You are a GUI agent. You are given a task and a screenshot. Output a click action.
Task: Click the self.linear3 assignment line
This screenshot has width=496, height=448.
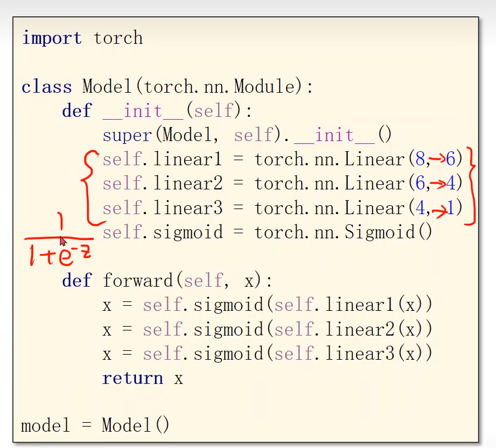coord(283,208)
